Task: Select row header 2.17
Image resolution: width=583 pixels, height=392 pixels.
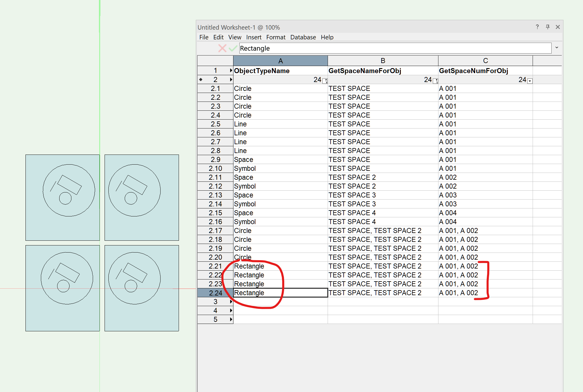Action: point(215,231)
